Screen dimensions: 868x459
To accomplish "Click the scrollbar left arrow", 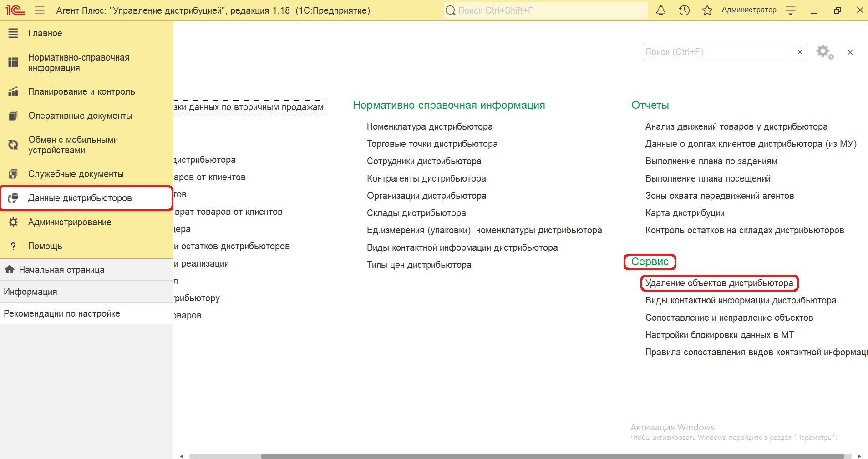I will tap(181, 456).
